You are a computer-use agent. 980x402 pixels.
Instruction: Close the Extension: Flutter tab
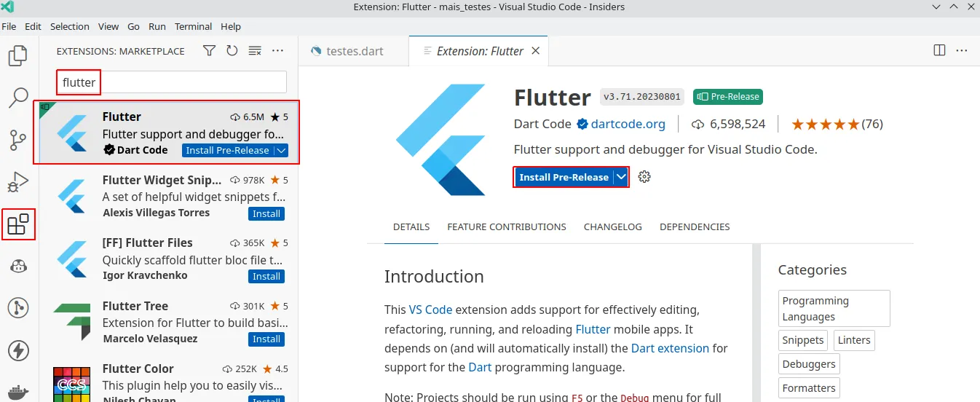[x=536, y=51]
